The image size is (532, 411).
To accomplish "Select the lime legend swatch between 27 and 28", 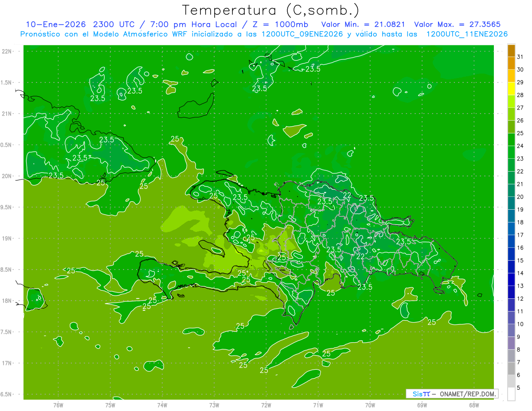I will point(511,102).
